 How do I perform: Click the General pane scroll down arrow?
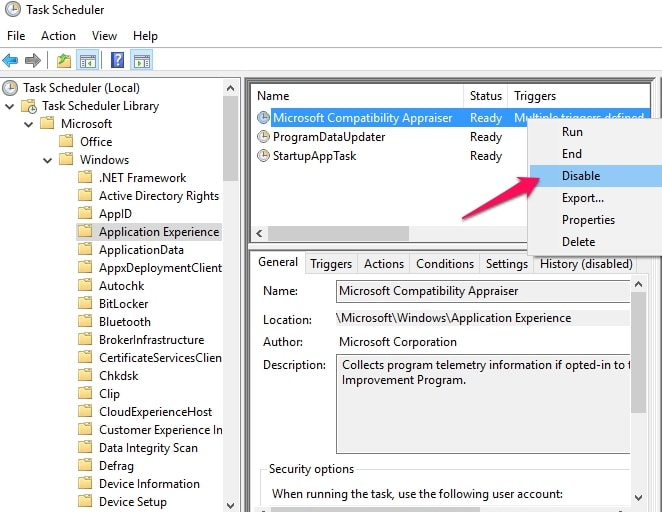pos(638,498)
